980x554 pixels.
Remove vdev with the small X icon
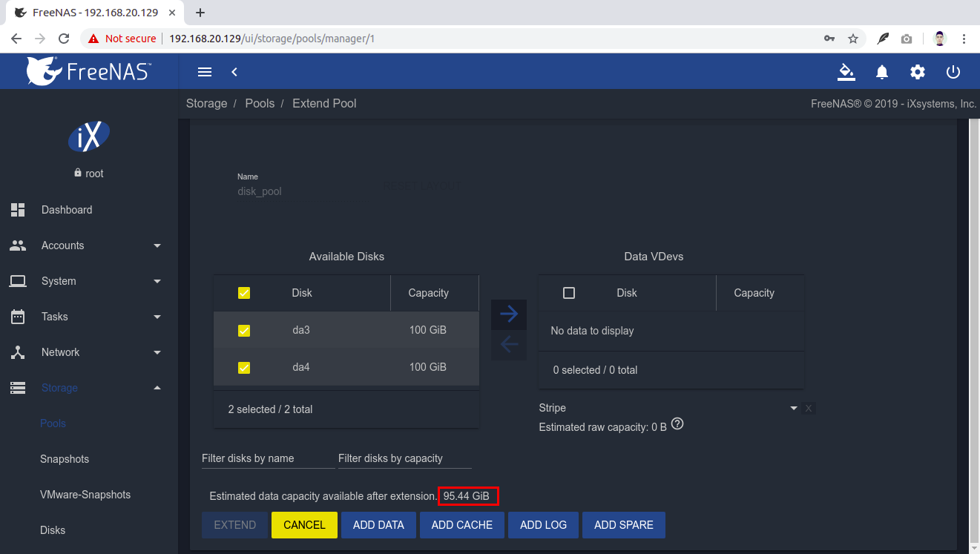click(x=809, y=408)
